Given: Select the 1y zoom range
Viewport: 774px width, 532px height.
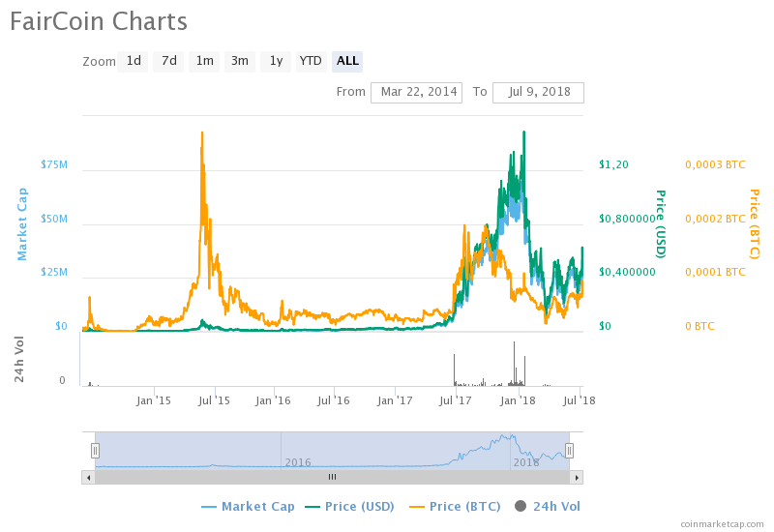Looking at the screenshot, I should point(276,61).
